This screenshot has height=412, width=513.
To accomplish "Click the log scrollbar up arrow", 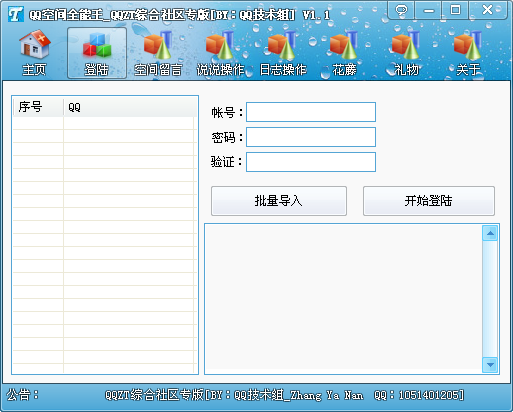I will (x=490, y=233).
